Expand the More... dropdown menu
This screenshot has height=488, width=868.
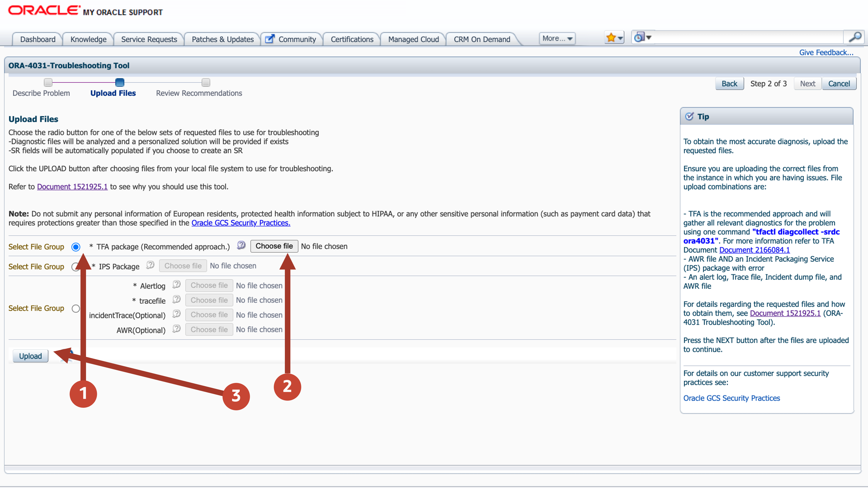click(557, 38)
